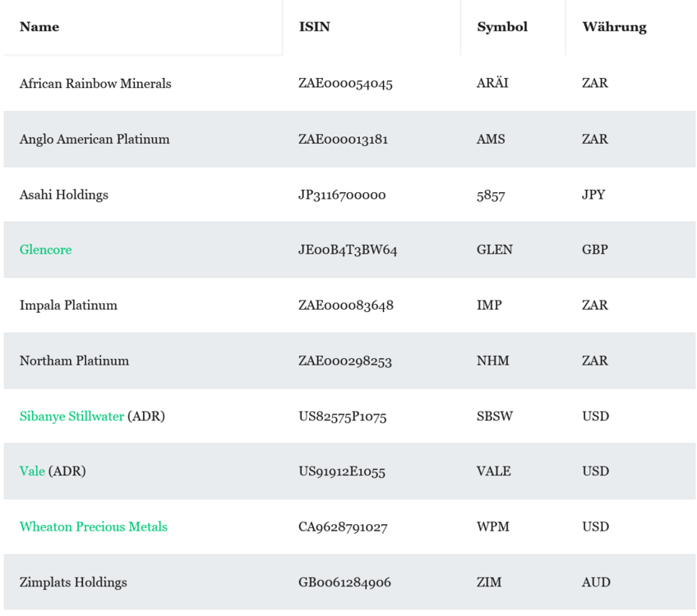Select the Symbol column header
This screenshot has height=616, width=697.
click(x=501, y=27)
